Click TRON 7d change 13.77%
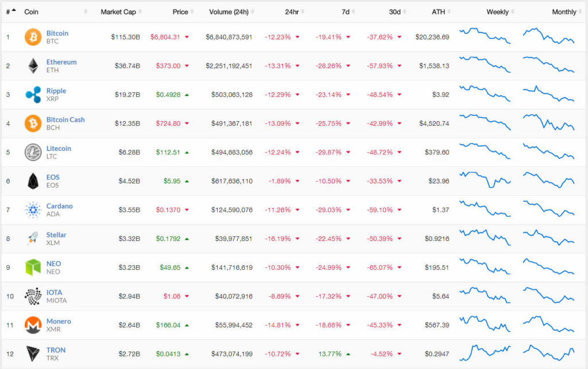The image size is (588, 369). [330, 354]
